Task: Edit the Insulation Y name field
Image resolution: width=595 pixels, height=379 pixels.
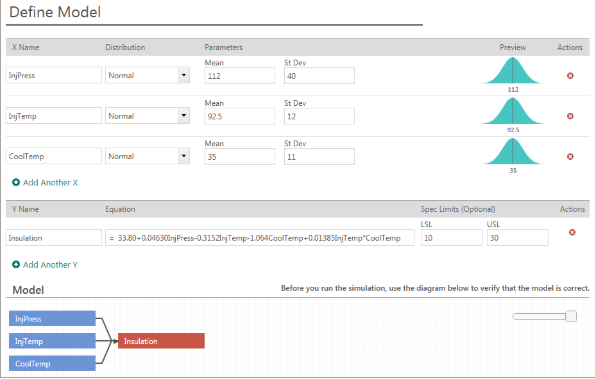Action: [54, 237]
